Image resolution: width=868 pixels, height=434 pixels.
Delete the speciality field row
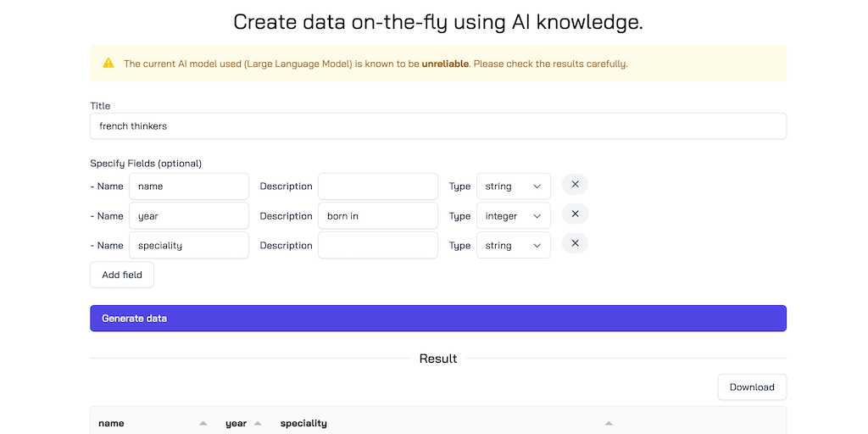pyautogui.click(x=575, y=244)
